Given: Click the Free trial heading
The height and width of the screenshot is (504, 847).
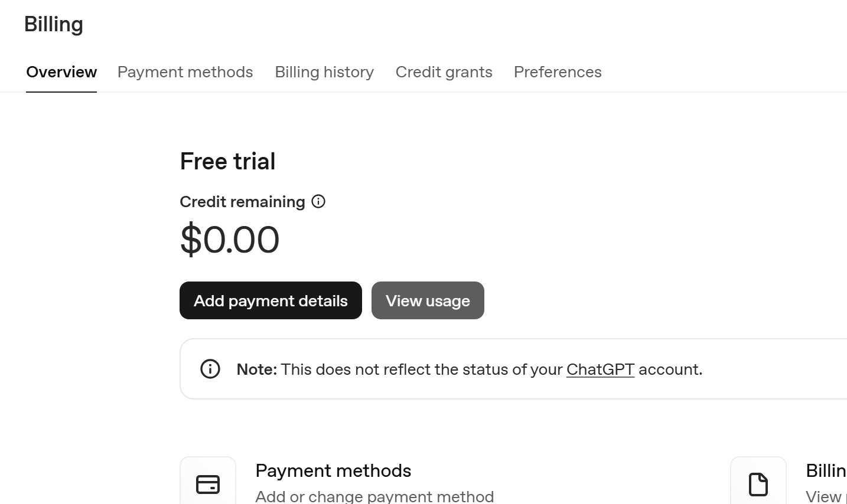Looking at the screenshot, I should 227,161.
